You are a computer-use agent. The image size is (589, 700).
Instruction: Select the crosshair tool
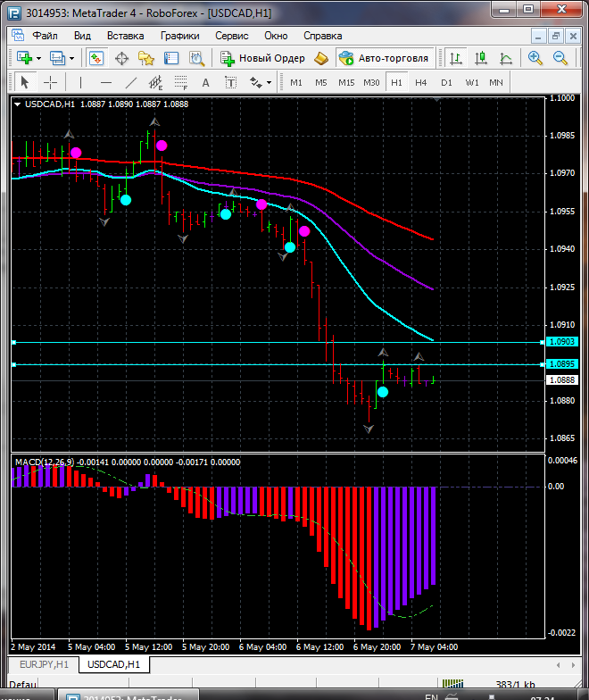click(x=51, y=82)
